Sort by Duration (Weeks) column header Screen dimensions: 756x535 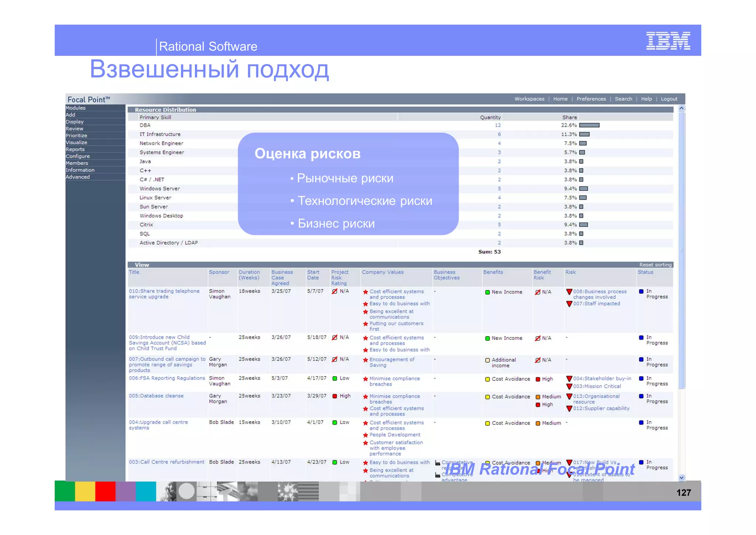249,275
